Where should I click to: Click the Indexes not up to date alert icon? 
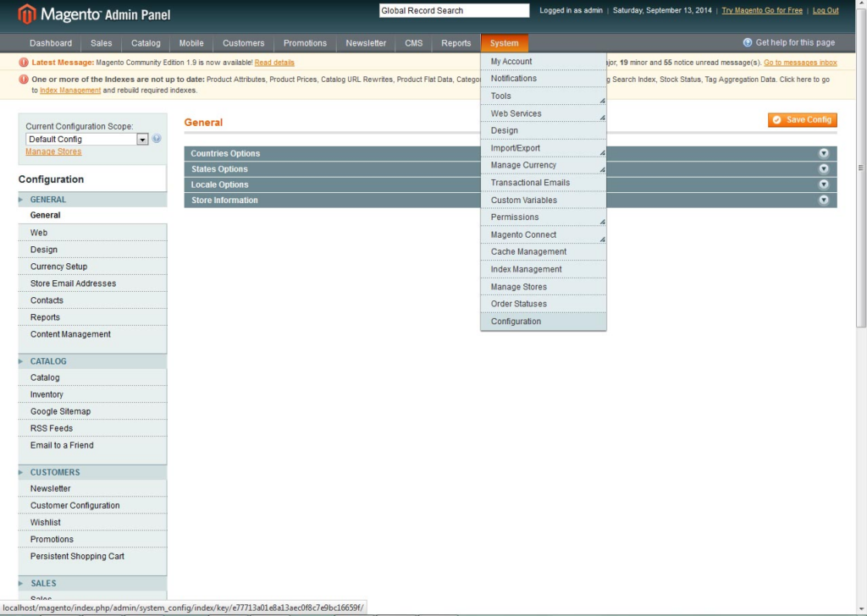tap(23, 79)
